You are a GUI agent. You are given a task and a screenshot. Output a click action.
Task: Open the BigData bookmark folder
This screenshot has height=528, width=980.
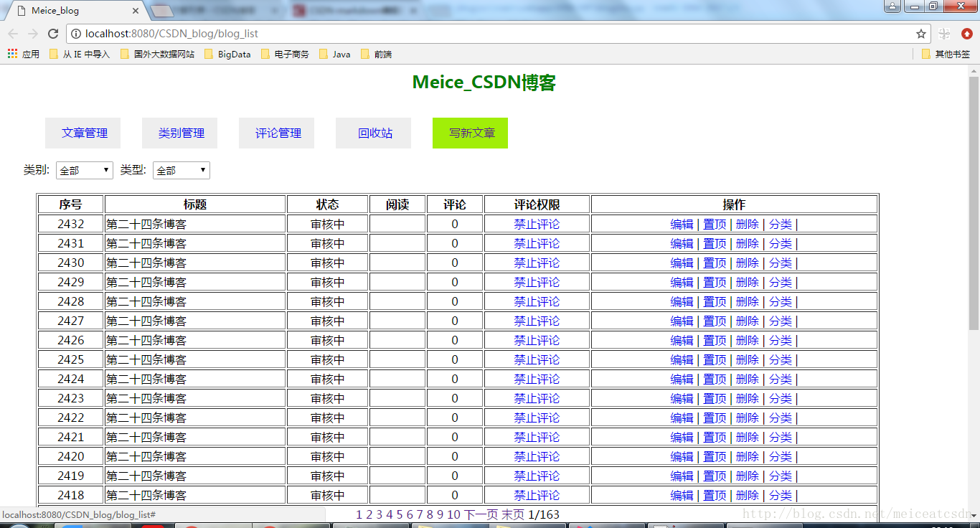click(x=227, y=54)
